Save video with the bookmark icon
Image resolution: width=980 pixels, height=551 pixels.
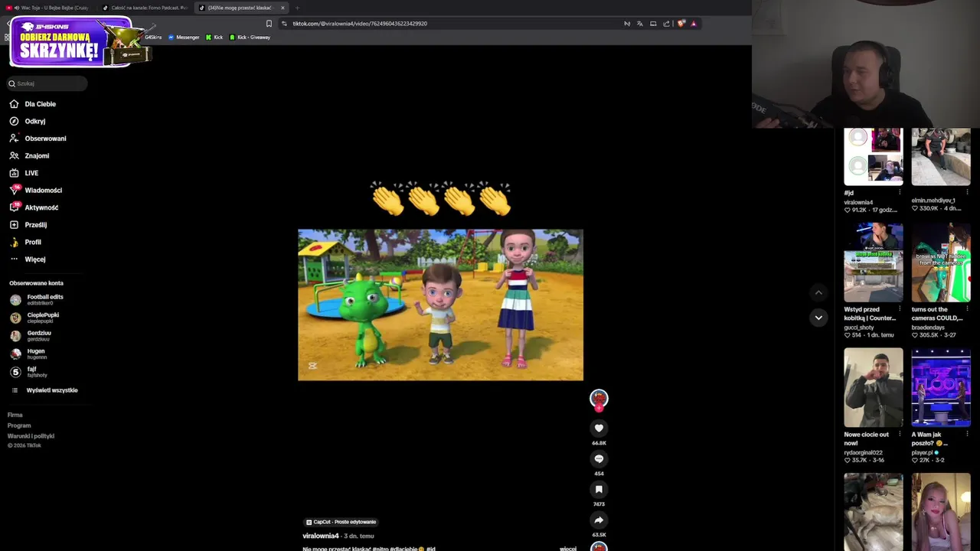[x=599, y=490]
